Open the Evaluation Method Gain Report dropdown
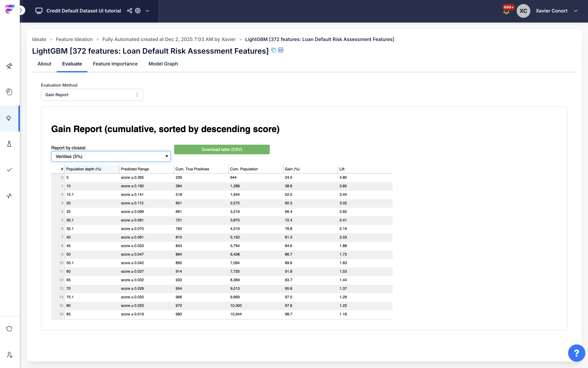The height and width of the screenshot is (368, 588). click(92, 95)
